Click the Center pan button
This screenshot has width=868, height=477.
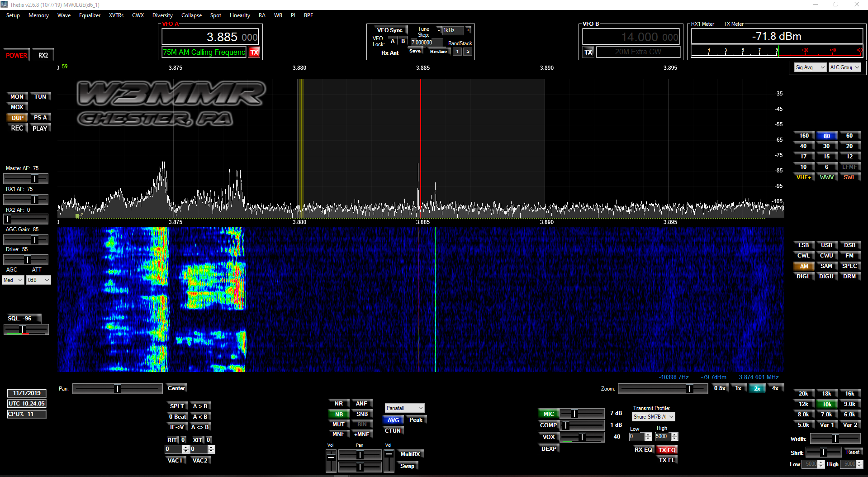coord(176,388)
